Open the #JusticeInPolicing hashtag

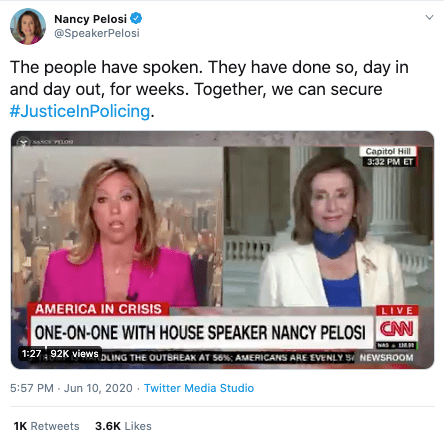pos(80,111)
